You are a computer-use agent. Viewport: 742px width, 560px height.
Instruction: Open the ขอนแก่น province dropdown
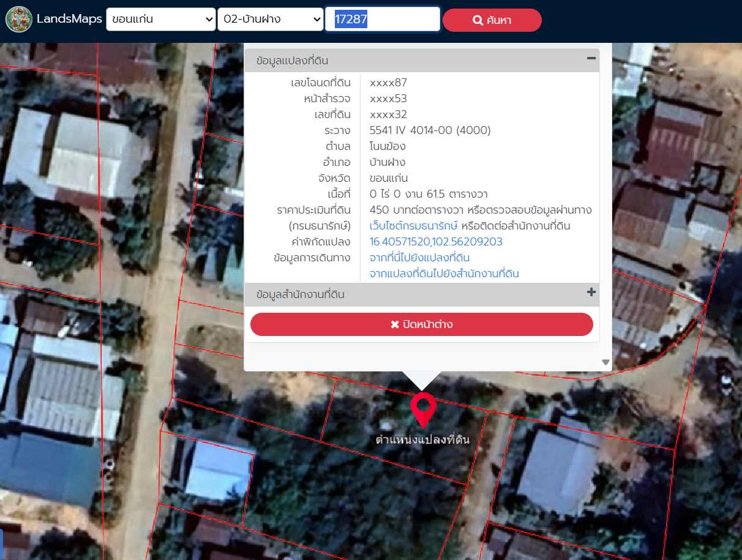pos(160,20)
